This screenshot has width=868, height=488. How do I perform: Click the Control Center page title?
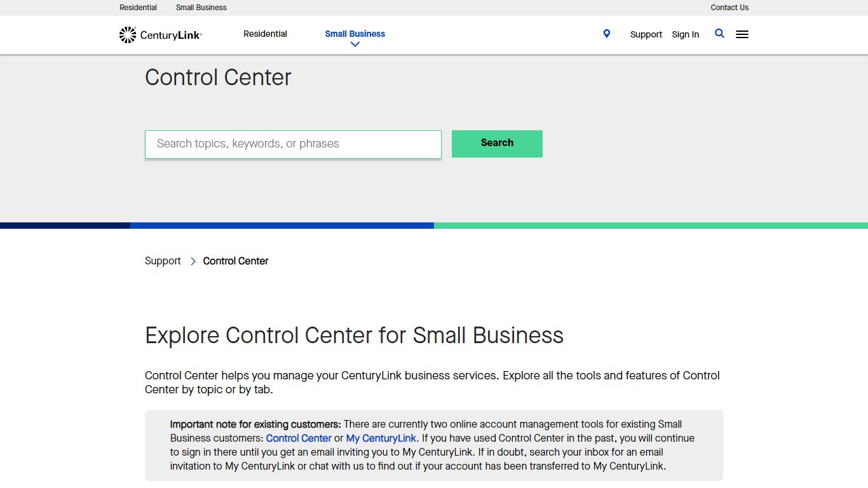tap(218, 78)
